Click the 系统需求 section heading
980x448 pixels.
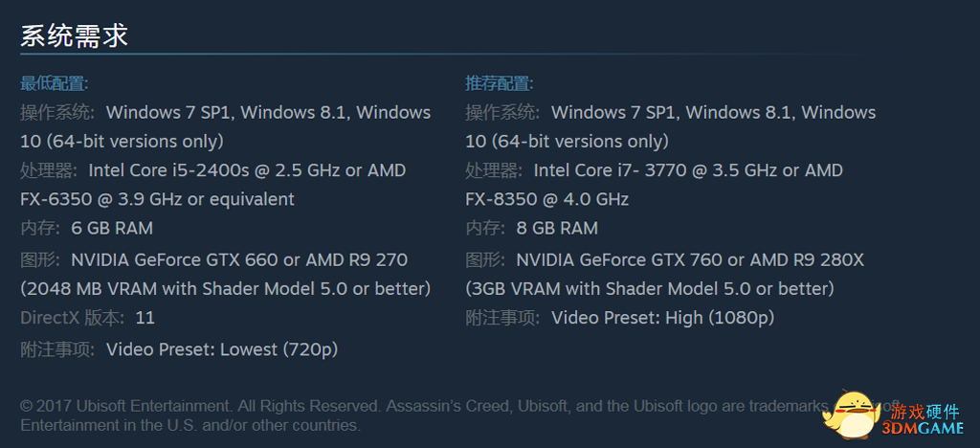pos(74,35)
